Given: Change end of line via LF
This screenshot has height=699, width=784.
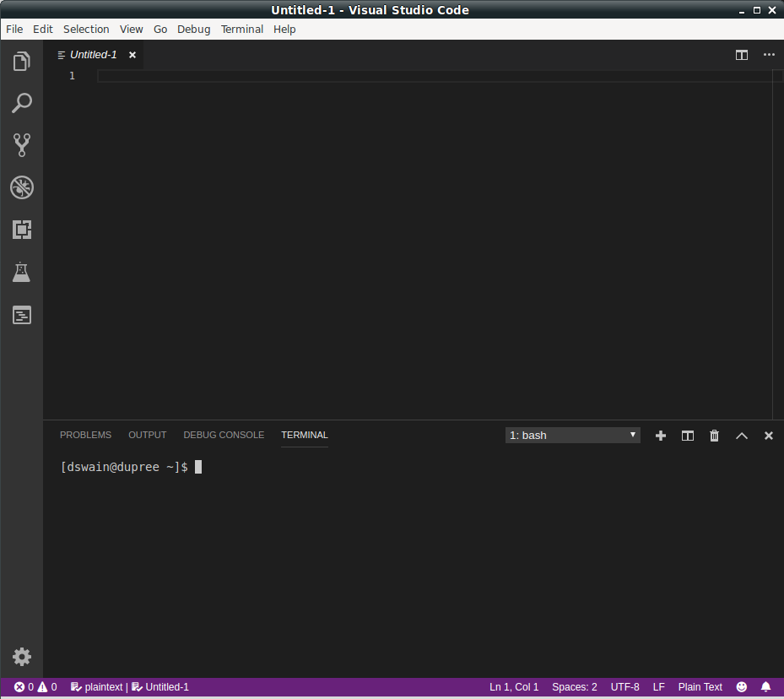Looking at the screenshot, I should (x=658, y=687).
